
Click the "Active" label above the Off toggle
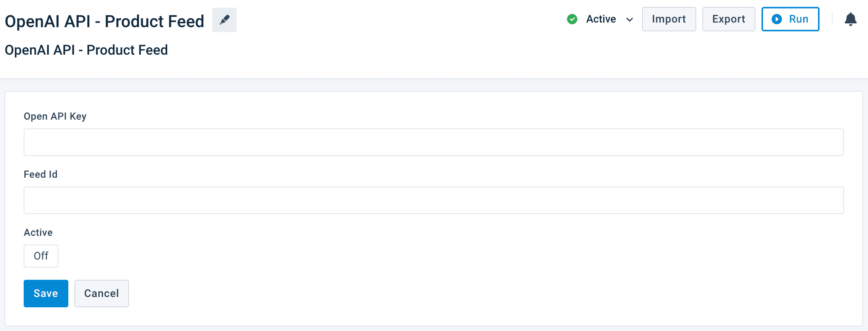38,232
